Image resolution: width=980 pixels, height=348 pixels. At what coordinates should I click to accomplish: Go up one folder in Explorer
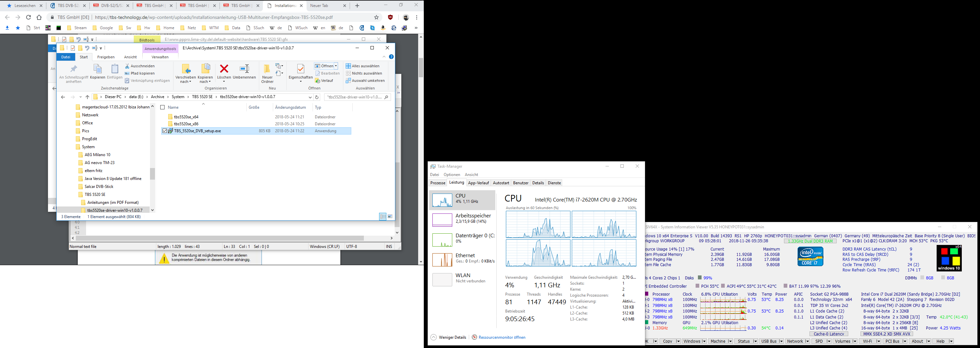coord(87,97)
